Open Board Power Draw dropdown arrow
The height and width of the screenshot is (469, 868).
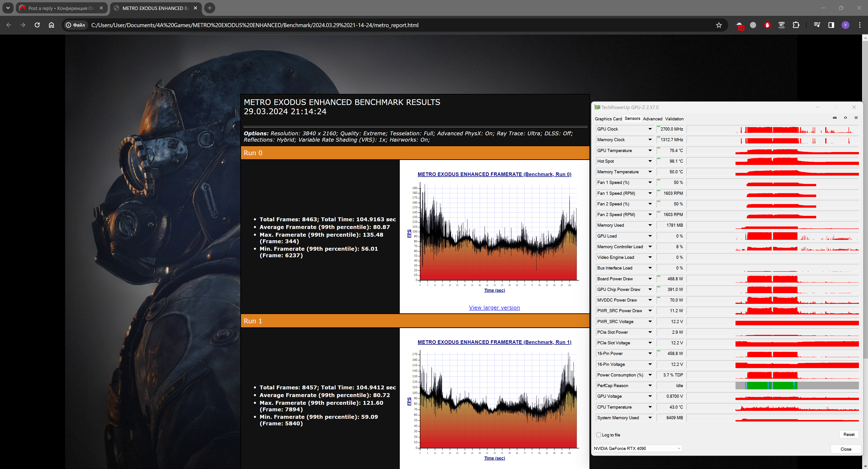click(x=650, y=279)
